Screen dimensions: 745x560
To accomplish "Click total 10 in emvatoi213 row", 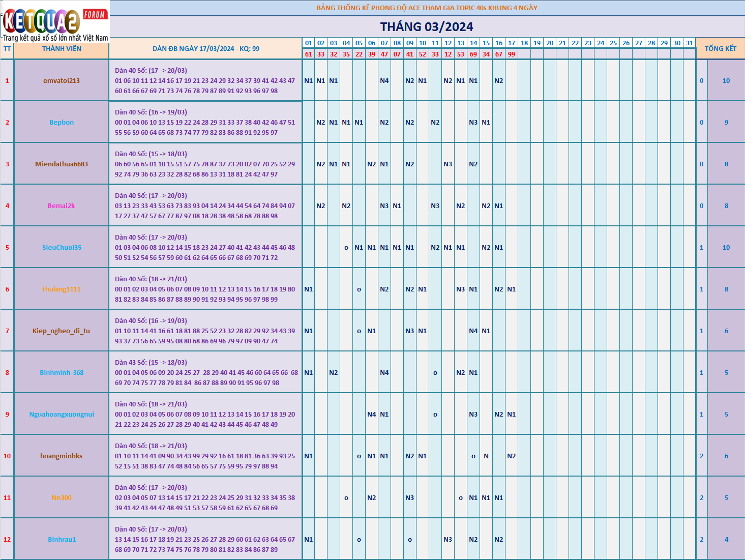I will click(x=726, y=81).
